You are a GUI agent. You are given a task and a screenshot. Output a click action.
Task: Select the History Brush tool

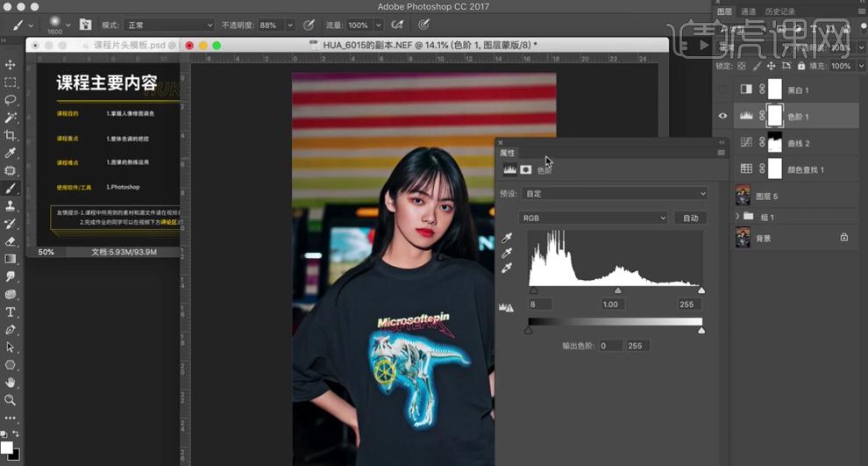pos(10,224)
